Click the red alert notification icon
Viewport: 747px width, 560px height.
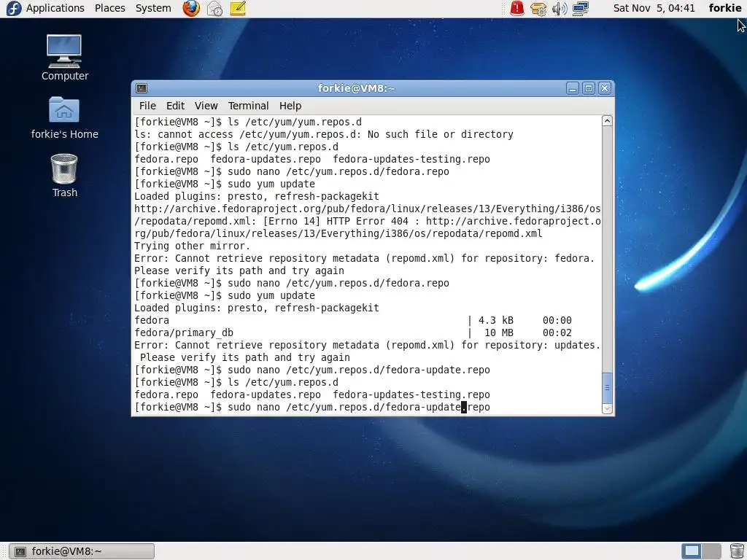point(517,8)
